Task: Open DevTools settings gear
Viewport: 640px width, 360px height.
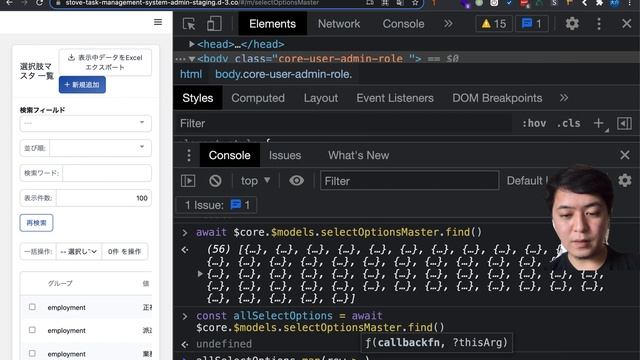Action: pos(572,24)
